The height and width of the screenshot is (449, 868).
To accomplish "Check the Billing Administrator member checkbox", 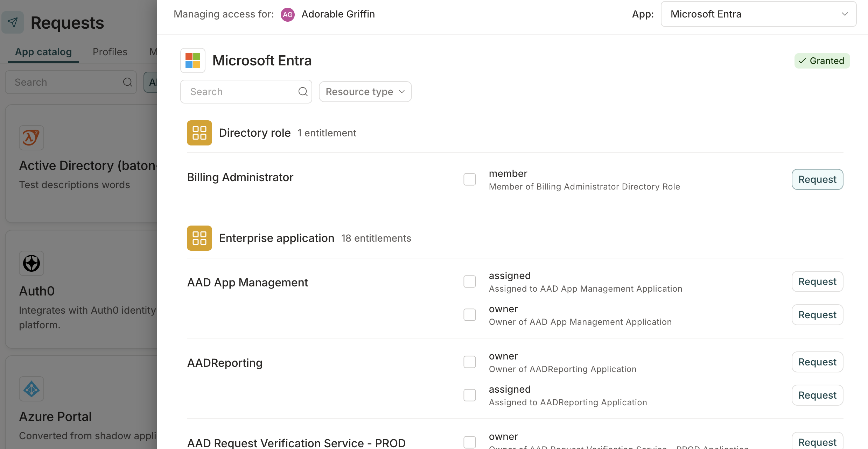I will pos(470,179).
